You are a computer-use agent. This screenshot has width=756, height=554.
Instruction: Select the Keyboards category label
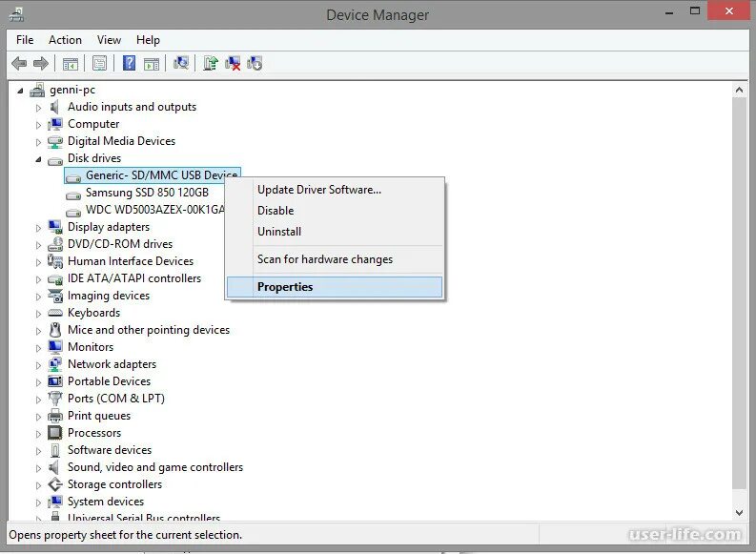click(x=94, y=313)
